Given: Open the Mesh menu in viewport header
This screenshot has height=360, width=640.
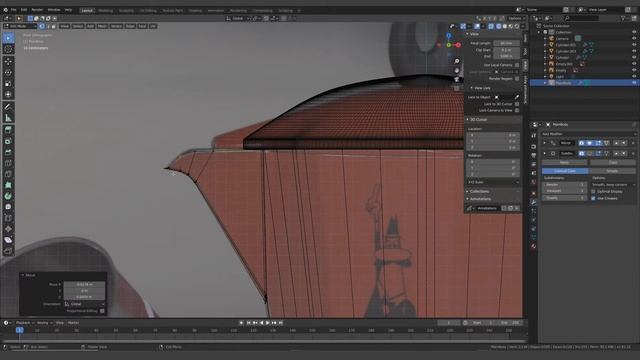Looking at the screenshot, I should 102,26.
